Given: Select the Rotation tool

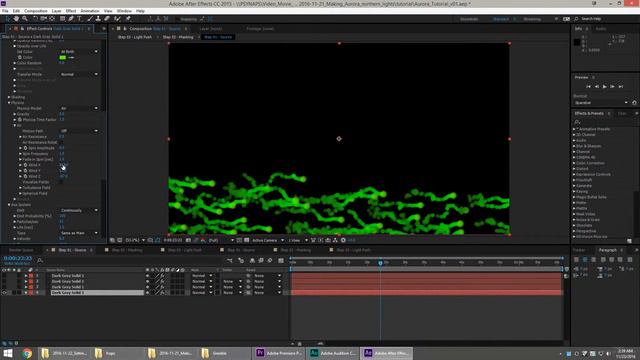Looking at the screenshot, I should pos(35,19).
